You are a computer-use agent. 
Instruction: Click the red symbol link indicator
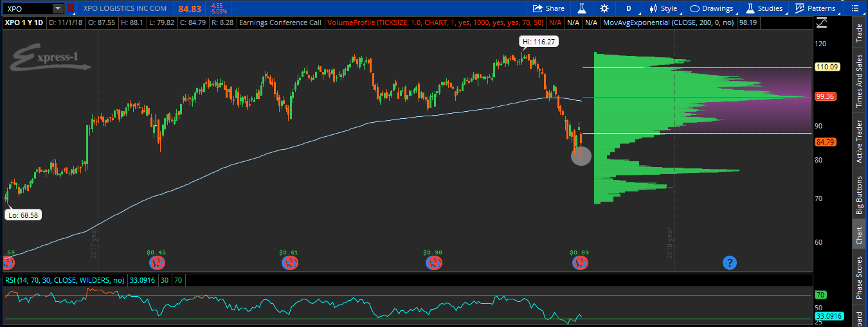[71, 8]
